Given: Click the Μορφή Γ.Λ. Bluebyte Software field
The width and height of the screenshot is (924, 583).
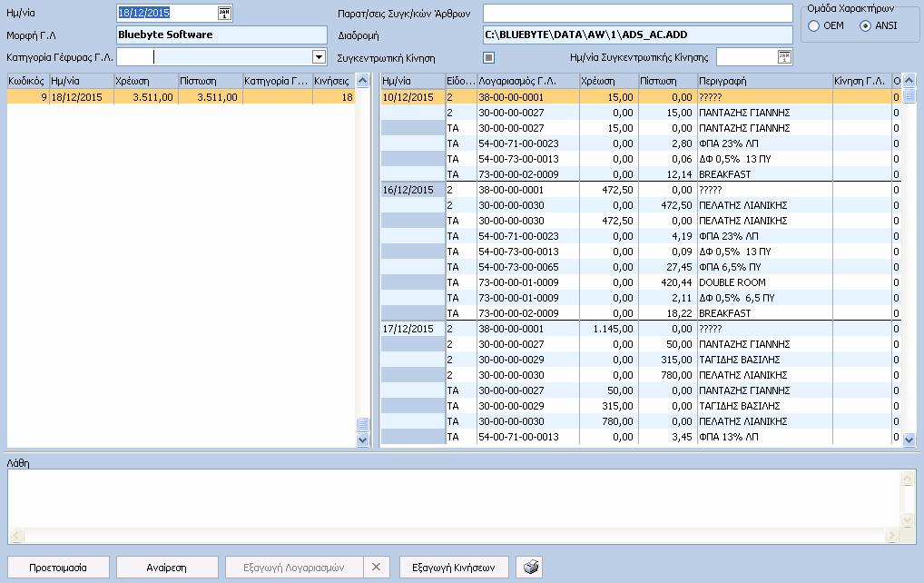Looking at the screenshot, I should (x=221, y=35).
